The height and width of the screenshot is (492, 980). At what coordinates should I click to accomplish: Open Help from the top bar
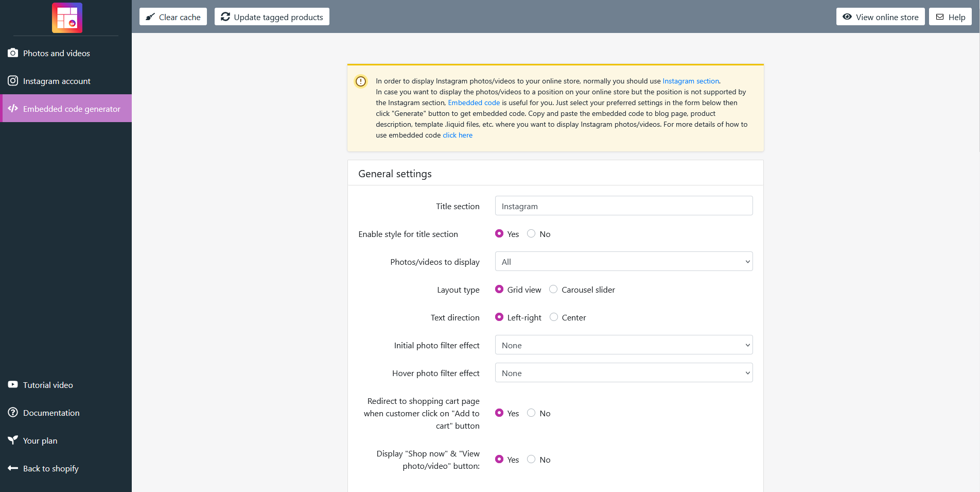[x=950, y=17]
